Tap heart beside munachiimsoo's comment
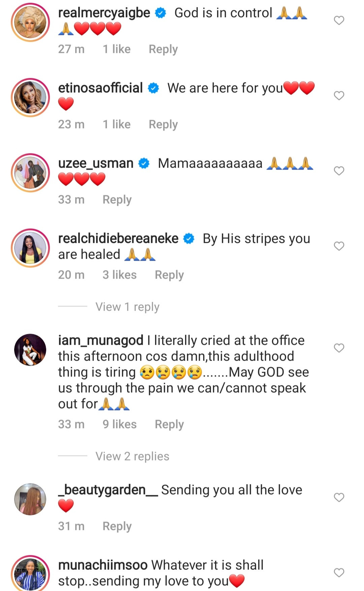 [339, 572]
